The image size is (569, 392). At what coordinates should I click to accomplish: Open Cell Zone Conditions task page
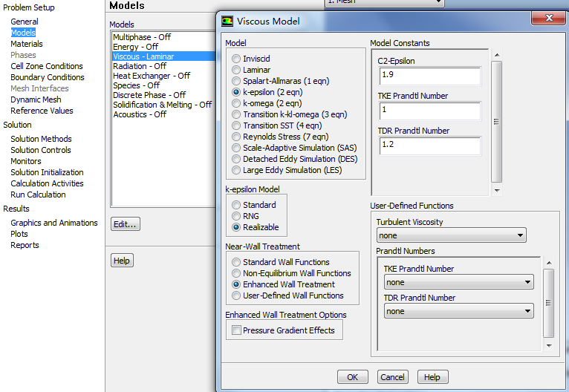click(47, 66)
